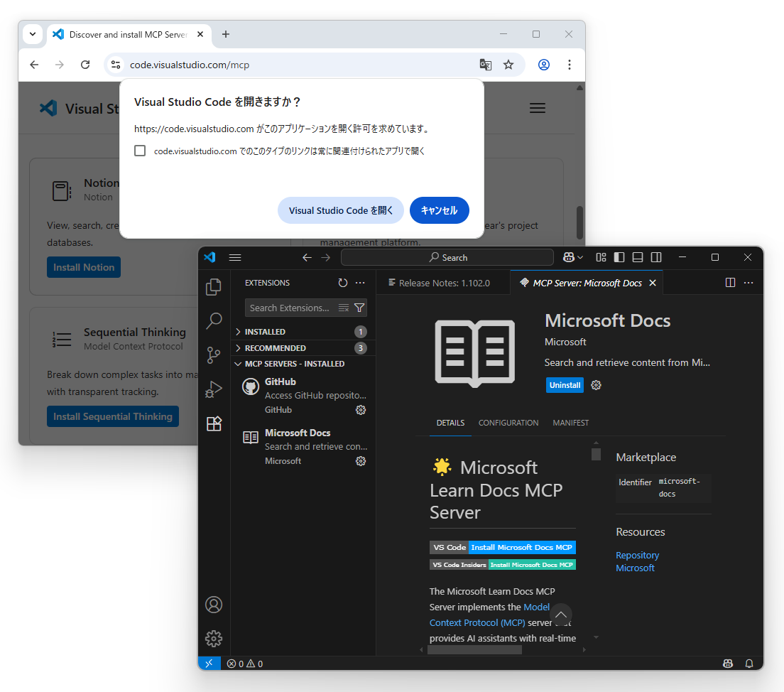Toggle the panel visibility layout control
The height and width of the screenshot is (692, 784).
click(637, 257)
